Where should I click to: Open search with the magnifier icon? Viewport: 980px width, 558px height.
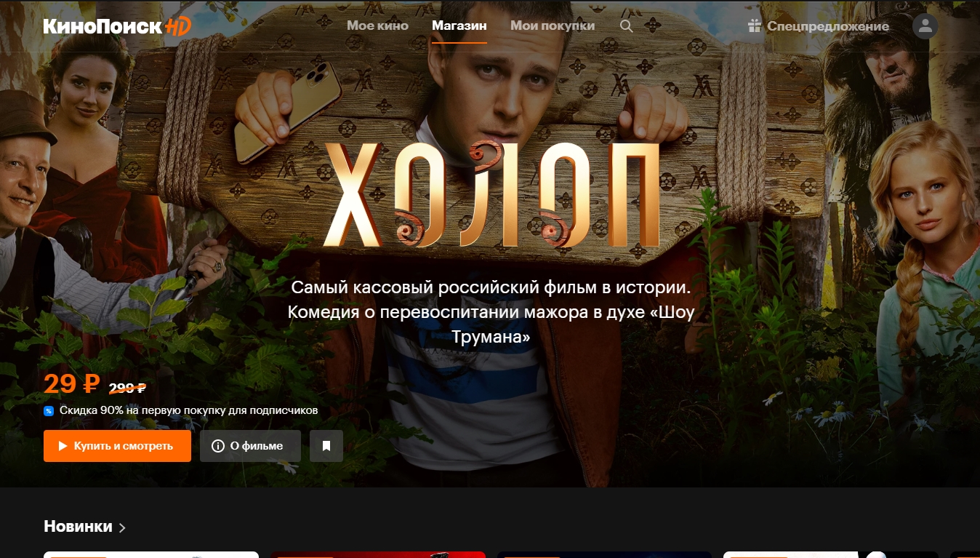click(626, 26)
